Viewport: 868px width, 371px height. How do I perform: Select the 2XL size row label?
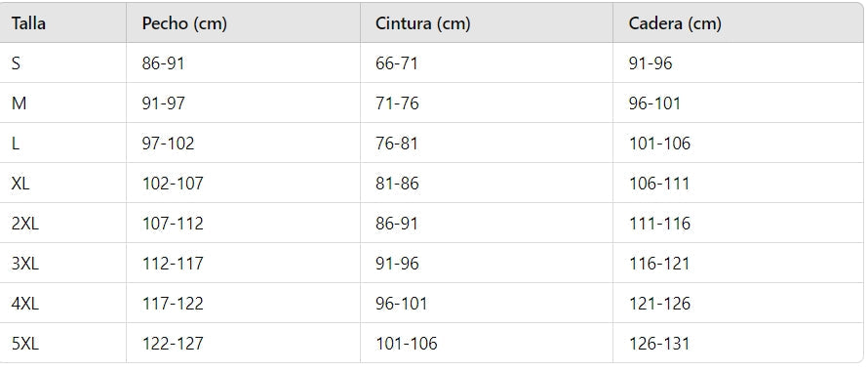pyautogui.click(x=25, y=224)
